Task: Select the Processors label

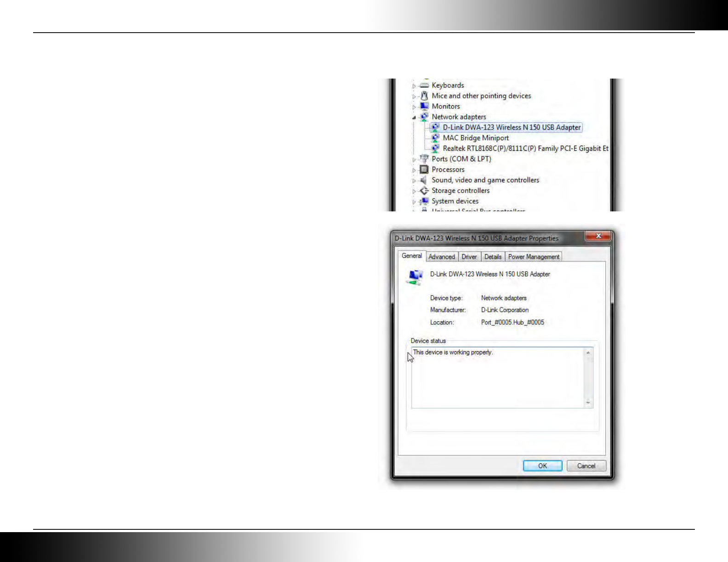Action: (448, 170)
